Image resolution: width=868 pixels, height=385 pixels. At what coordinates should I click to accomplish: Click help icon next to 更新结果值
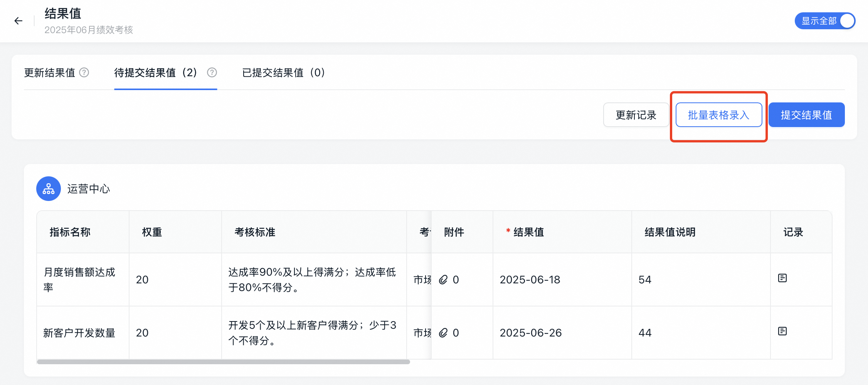(84, 72)
